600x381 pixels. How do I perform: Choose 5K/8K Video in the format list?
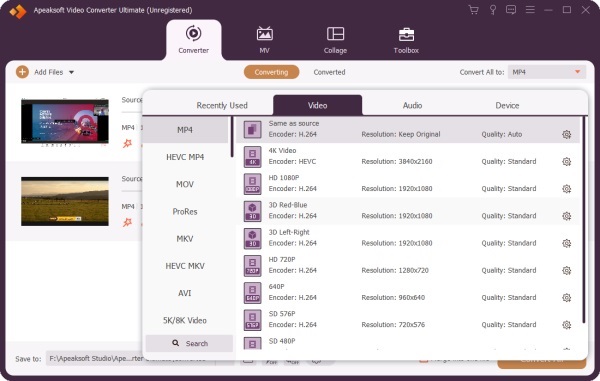click(x=185, y=320)
